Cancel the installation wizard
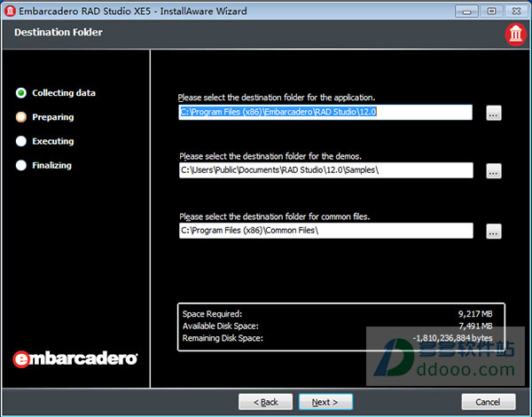The width and height of the screenshot is (532, 417). click(489, 402)
